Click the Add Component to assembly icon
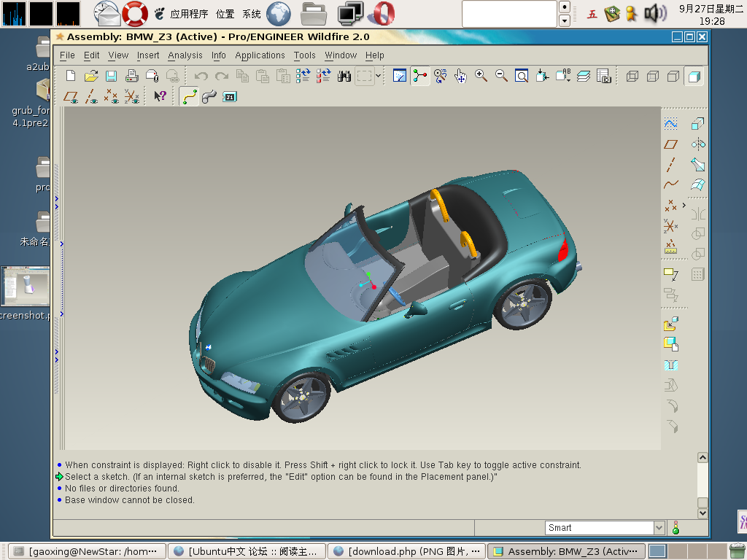Image resolution: width=747 pixels, height=560 pixels. click(670, 324)
